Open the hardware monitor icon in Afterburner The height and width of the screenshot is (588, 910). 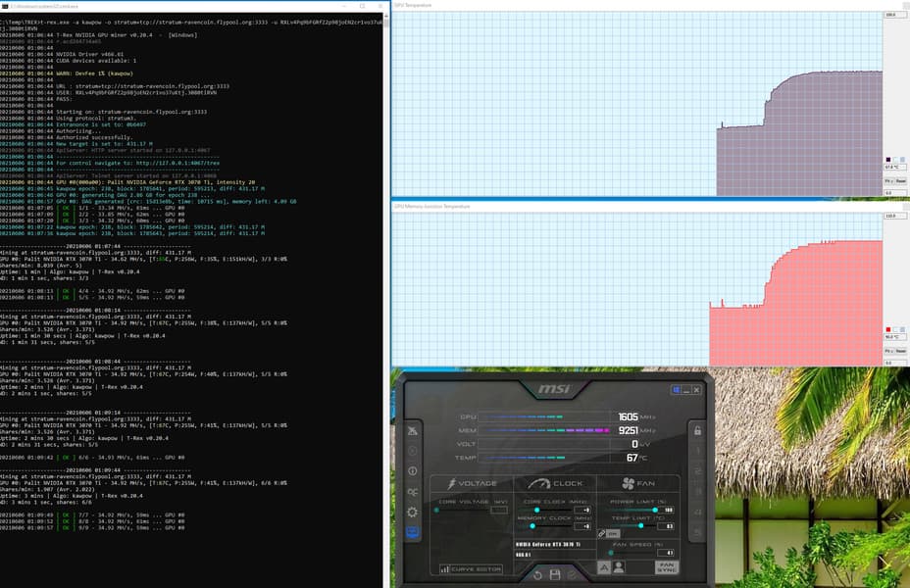(x=412, y=532)
